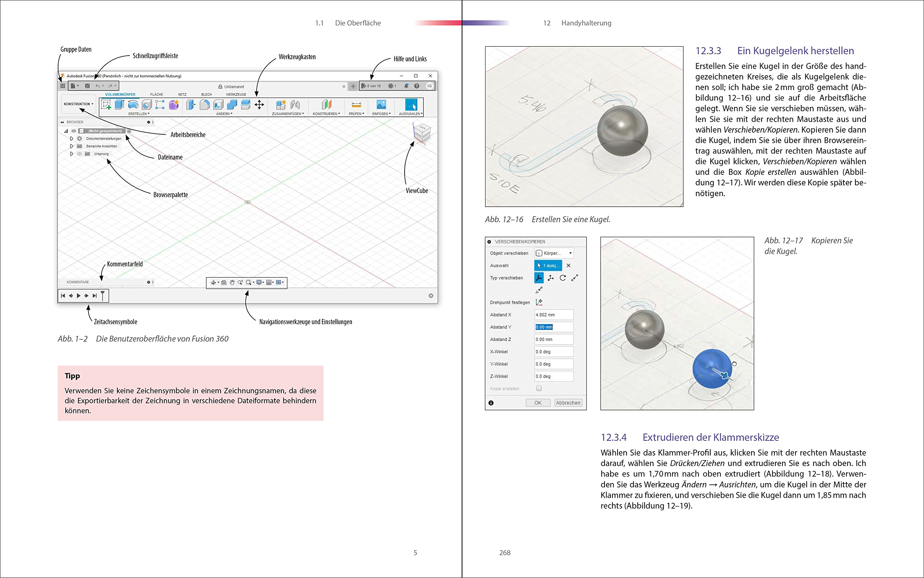
Task: Open the Ändern dropdown menu
Action: [x=224, y=114]
